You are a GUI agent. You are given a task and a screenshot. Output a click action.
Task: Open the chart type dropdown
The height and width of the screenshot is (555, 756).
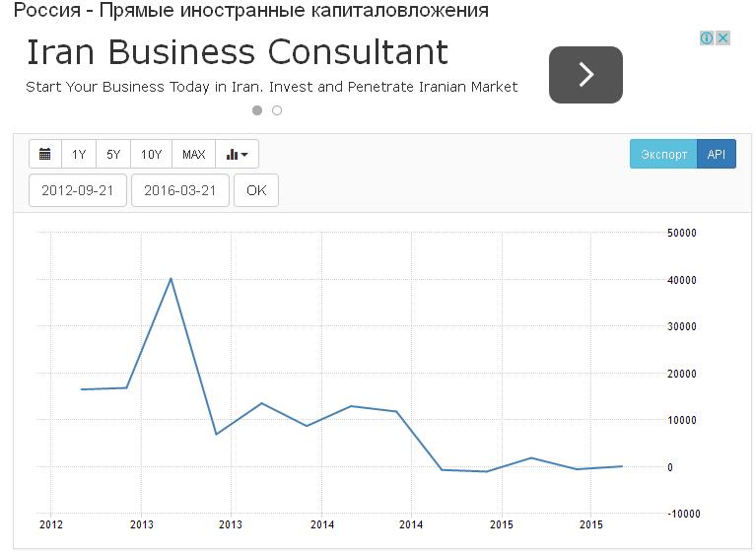[237, 155]
